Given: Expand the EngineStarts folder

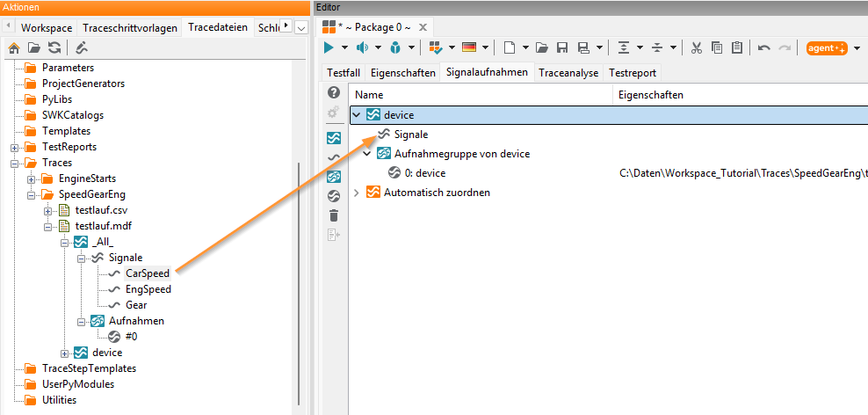Looking at the screenshot, I should (x=31, y=179).
